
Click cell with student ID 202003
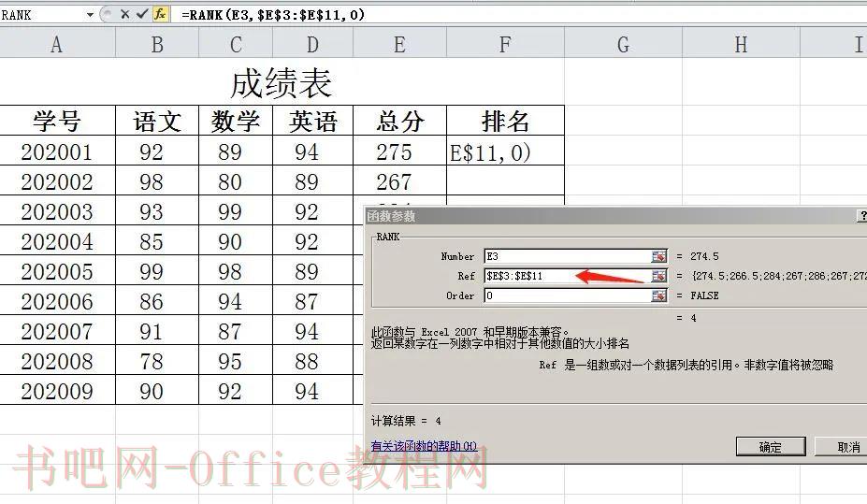(x=57, y=210)
